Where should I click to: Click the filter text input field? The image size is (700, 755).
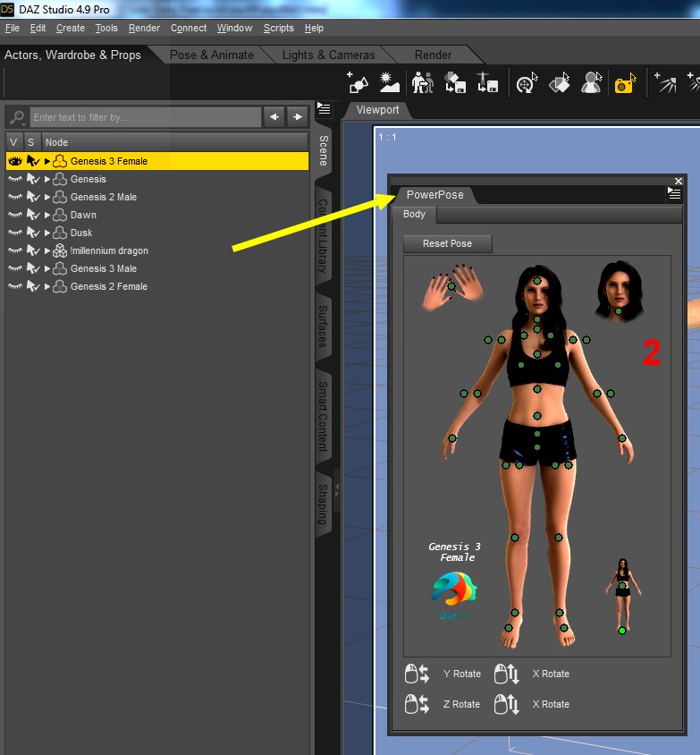(146, 117)
